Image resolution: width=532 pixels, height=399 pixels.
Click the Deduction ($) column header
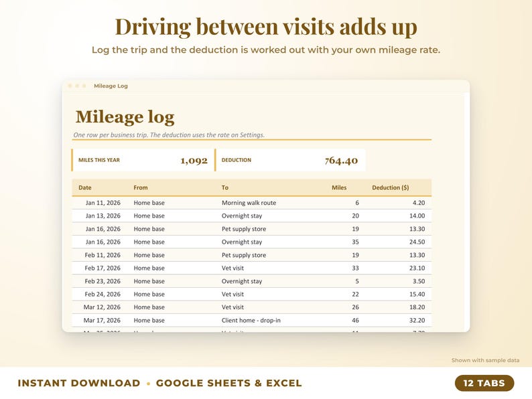click(390, 187)
